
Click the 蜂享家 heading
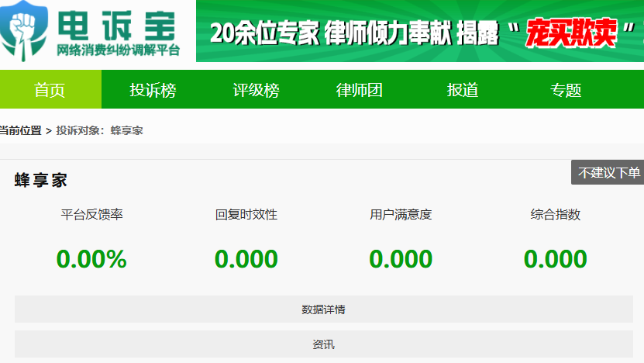point(40,180)
